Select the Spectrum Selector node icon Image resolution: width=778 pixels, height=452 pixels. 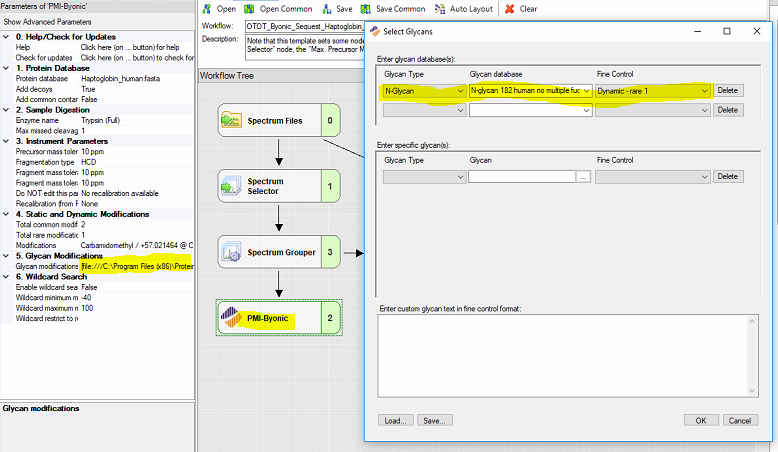coord(231,186)
